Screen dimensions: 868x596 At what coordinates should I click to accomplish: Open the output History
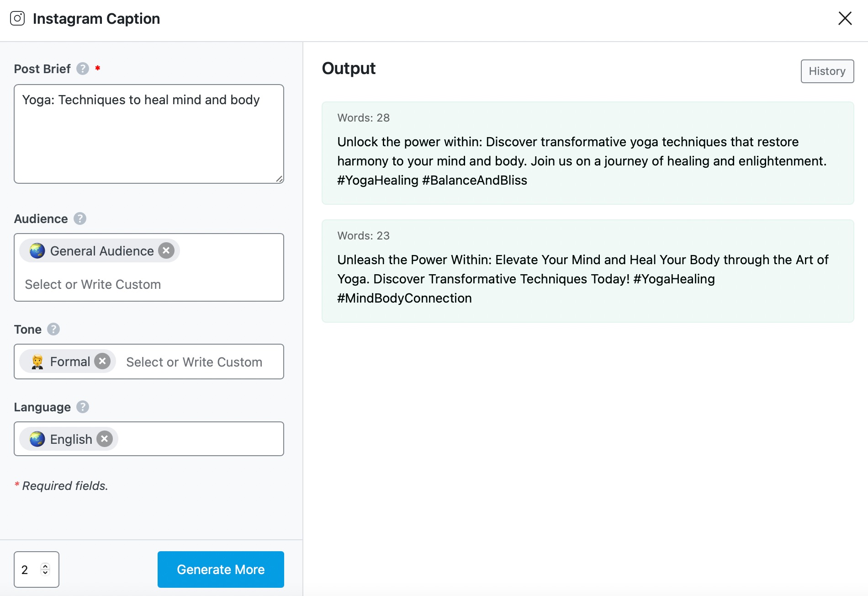pyautogui.click(x=827, y=71)
